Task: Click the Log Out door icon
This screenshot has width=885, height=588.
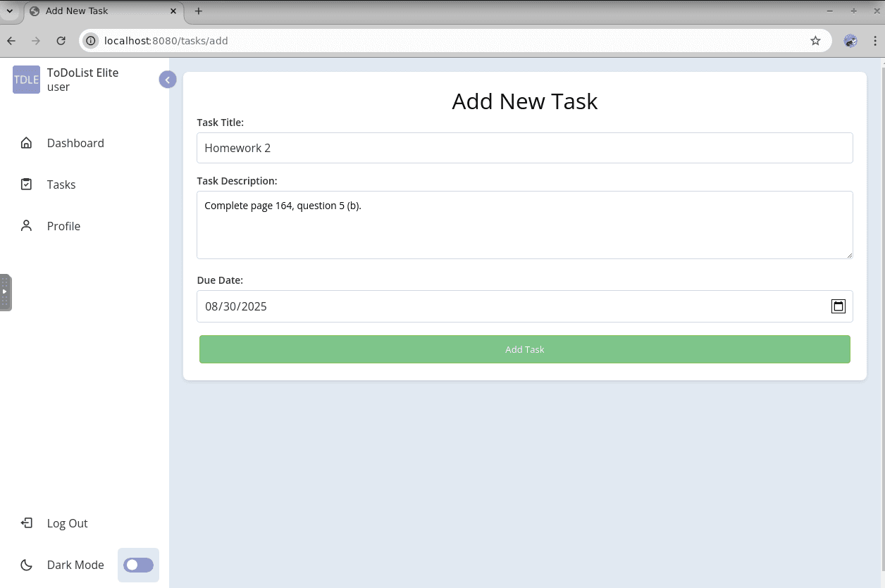Action: click(x=26, y=523)
